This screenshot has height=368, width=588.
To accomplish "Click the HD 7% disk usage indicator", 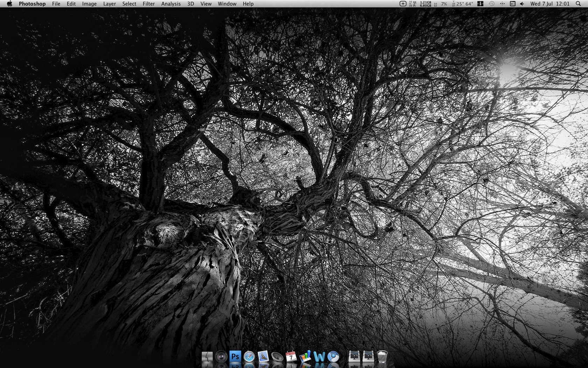I will point(441,4).
